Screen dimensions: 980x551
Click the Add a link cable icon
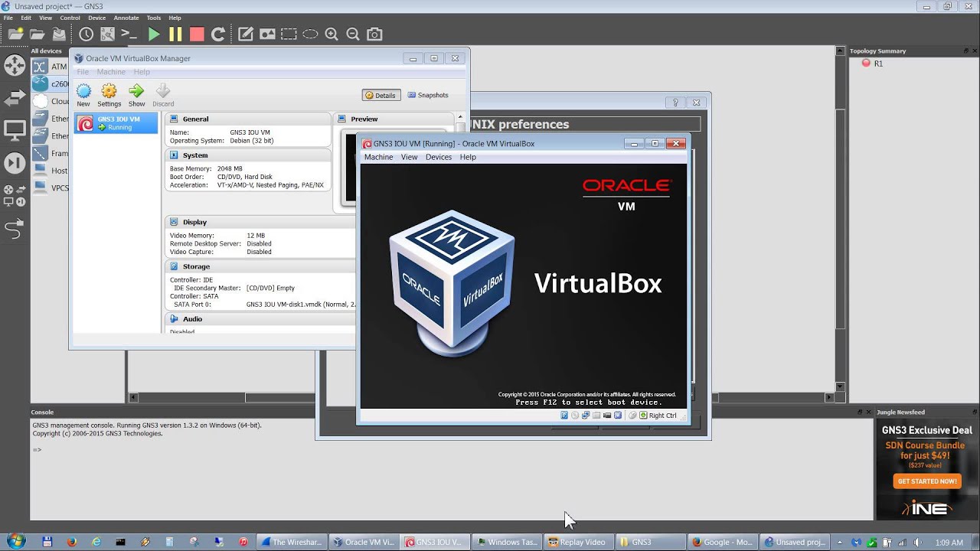15,228
